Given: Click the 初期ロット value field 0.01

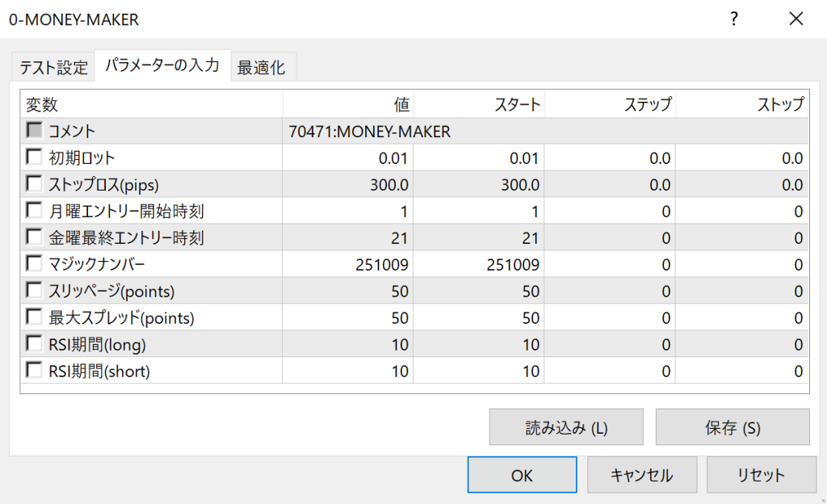Looking at the screenshot, I should [x=348, y=157].
